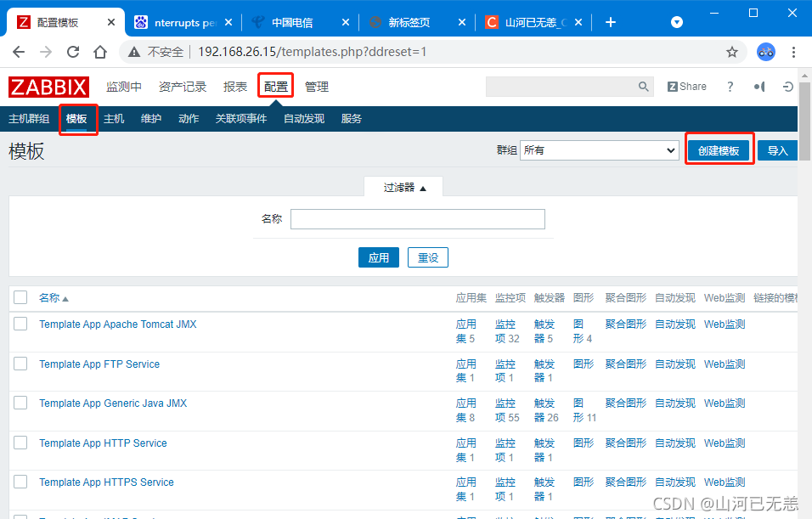
Task: Open the tab search dropdown icon
Action: point(677,22)
